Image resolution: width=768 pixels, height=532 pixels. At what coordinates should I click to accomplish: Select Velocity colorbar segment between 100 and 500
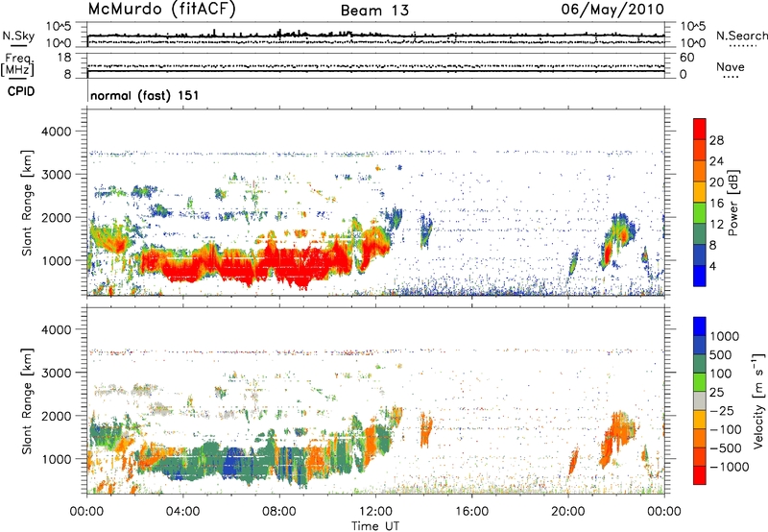click(x=700, y=364)
